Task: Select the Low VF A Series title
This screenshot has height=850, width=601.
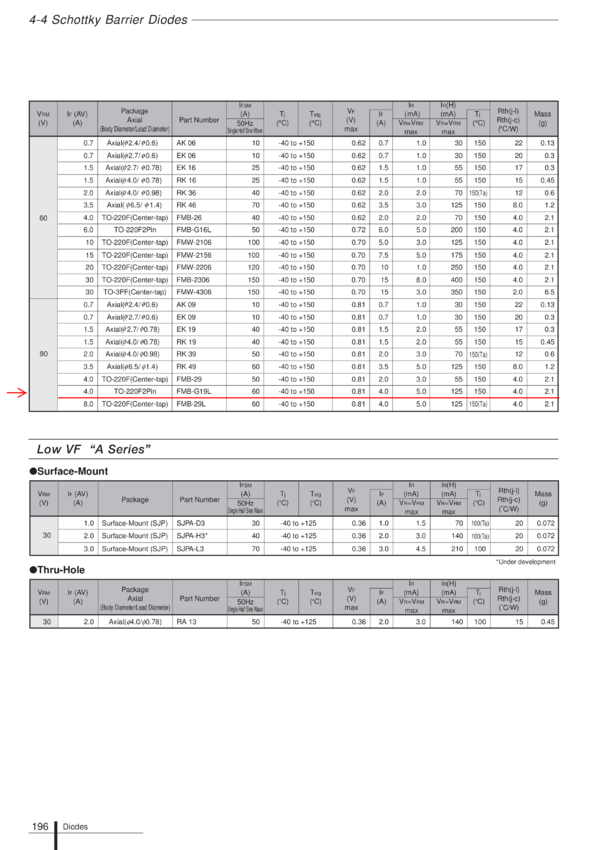Action: tap(94, 449)
